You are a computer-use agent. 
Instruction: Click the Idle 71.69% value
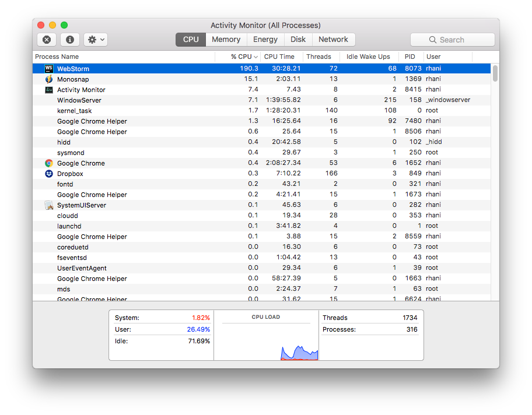[x=199, y=341]
